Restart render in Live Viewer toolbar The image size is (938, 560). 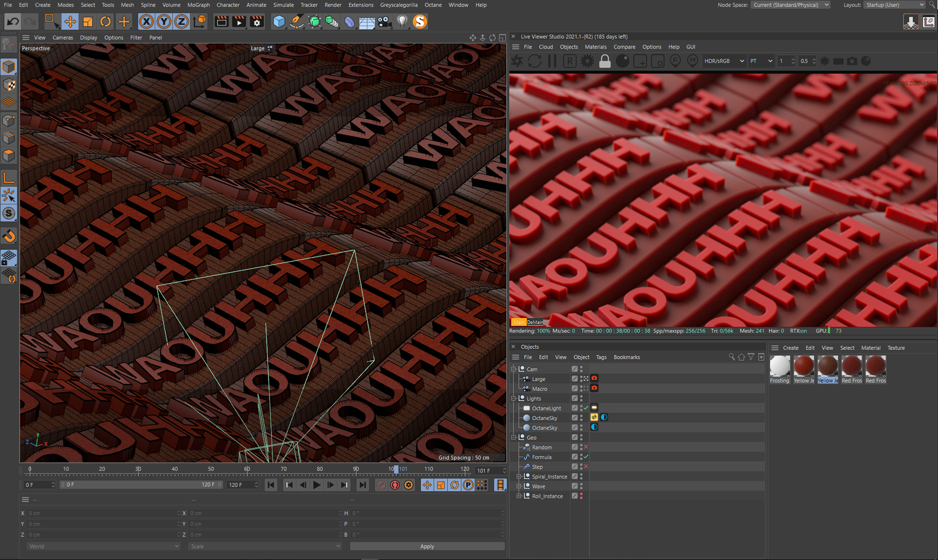click(x=535, y=61)
